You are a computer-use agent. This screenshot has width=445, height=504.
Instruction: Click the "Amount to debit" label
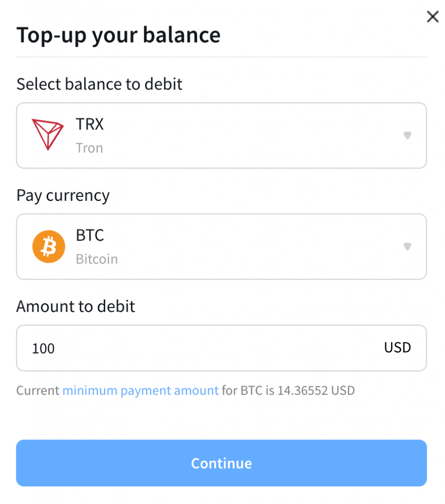pos(76,307)
